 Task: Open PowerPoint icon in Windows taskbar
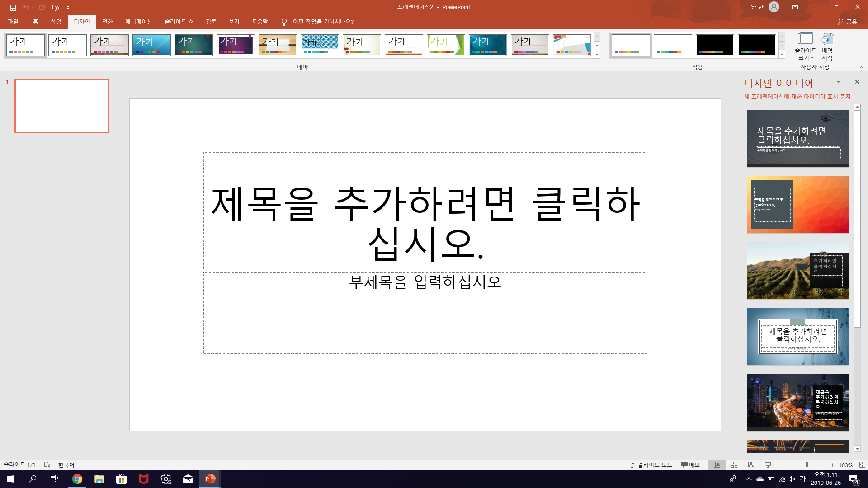tap(210, 479)
